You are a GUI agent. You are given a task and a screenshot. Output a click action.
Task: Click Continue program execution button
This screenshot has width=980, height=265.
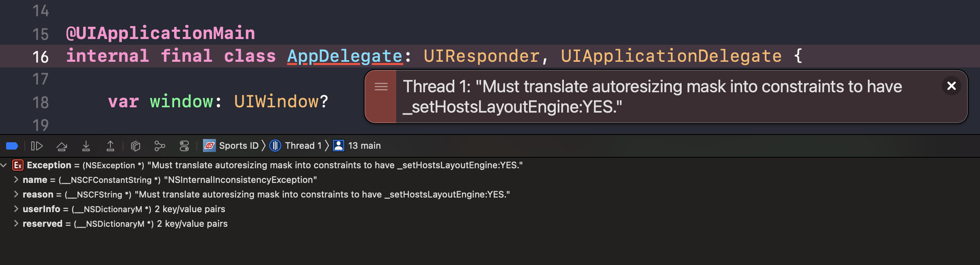click(37, 146)
